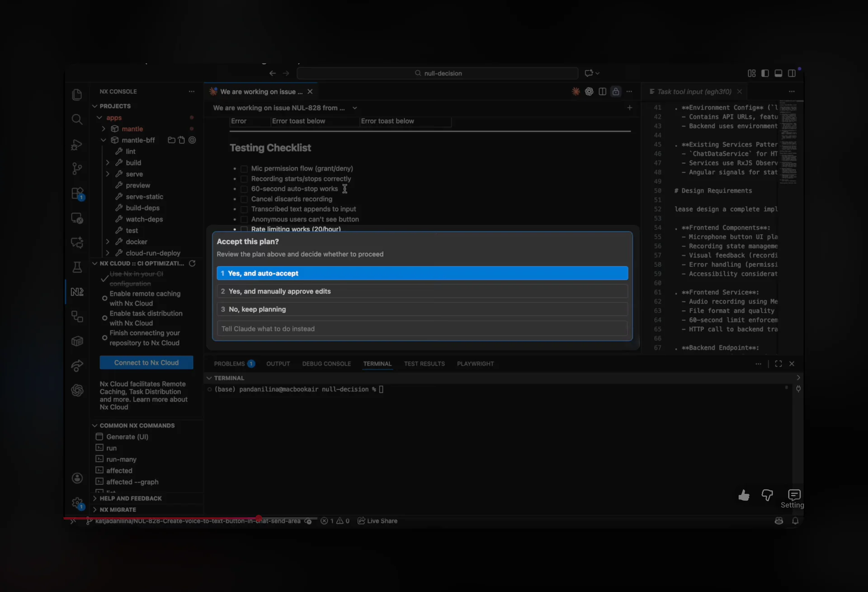
Task: Customize layout icon in title bar
Action: (x=752, y=73)
